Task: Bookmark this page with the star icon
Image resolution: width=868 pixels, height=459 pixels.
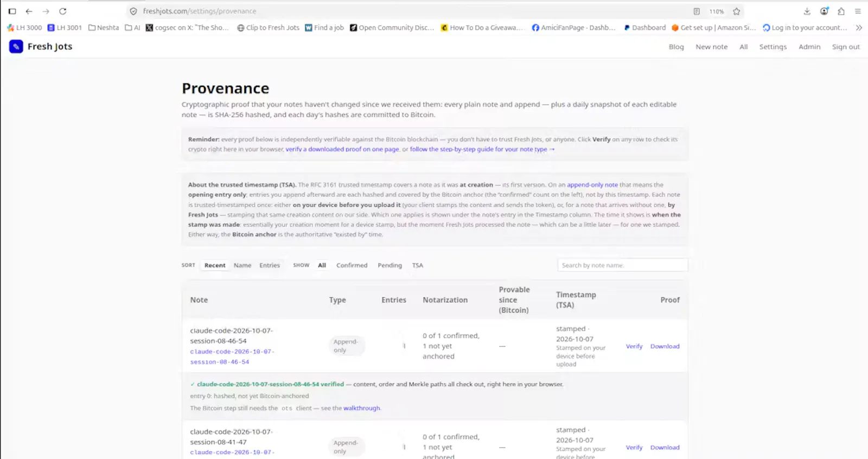Action: [x=737, y=11]
